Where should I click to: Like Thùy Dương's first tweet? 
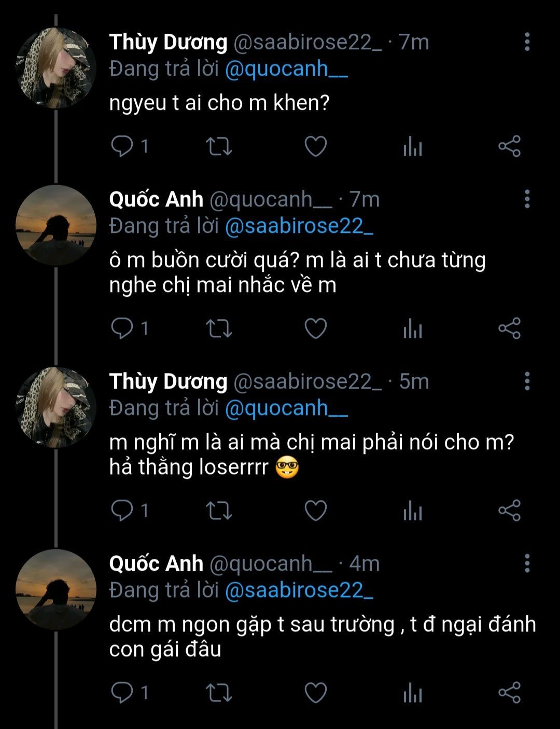click(x=315, y=146)
